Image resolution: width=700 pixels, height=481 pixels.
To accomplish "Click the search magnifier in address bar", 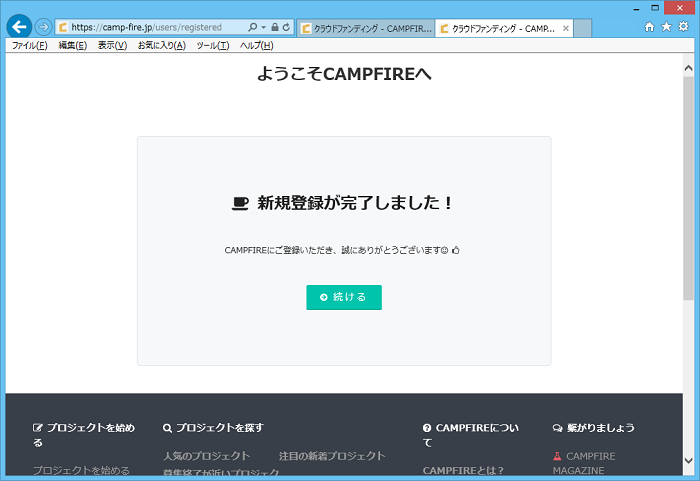I will pos(252,27).
